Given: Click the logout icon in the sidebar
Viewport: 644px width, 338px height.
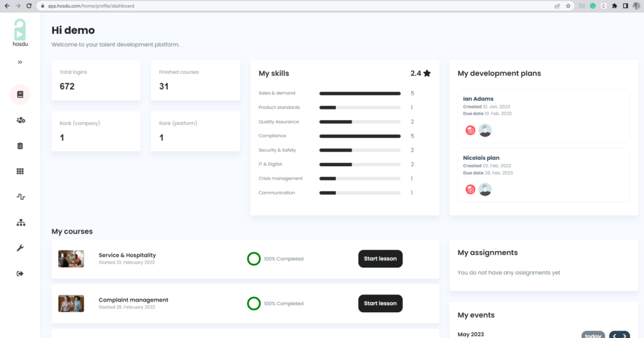Looking at the screenshot, I should [20, 274].
